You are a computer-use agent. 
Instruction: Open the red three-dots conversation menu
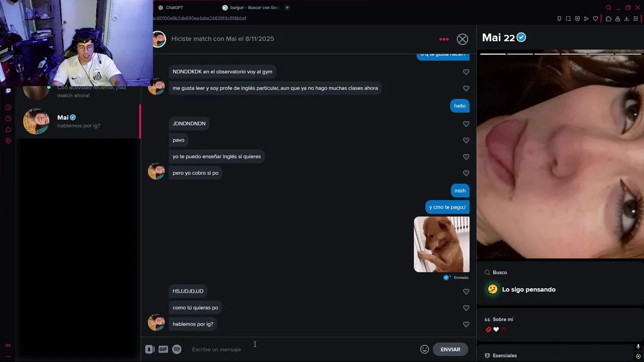444,39
